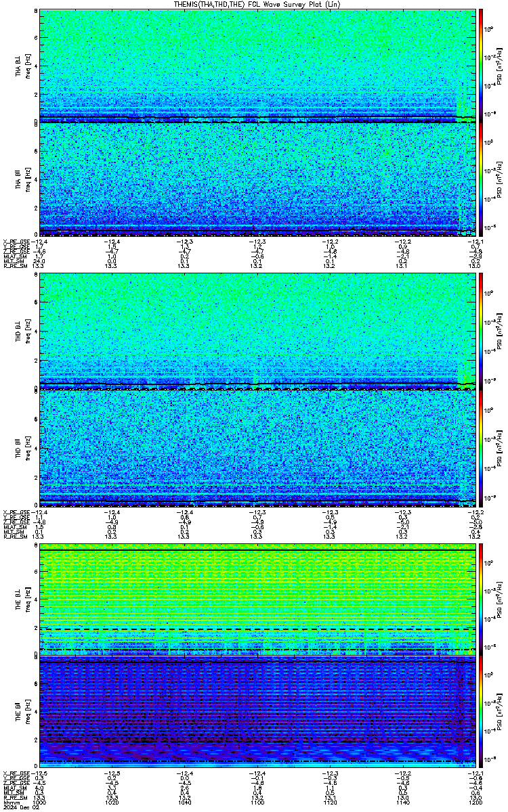
Task: Click the THA B perpendicular spectrogram panel
Action: click(x=257, y=66)
